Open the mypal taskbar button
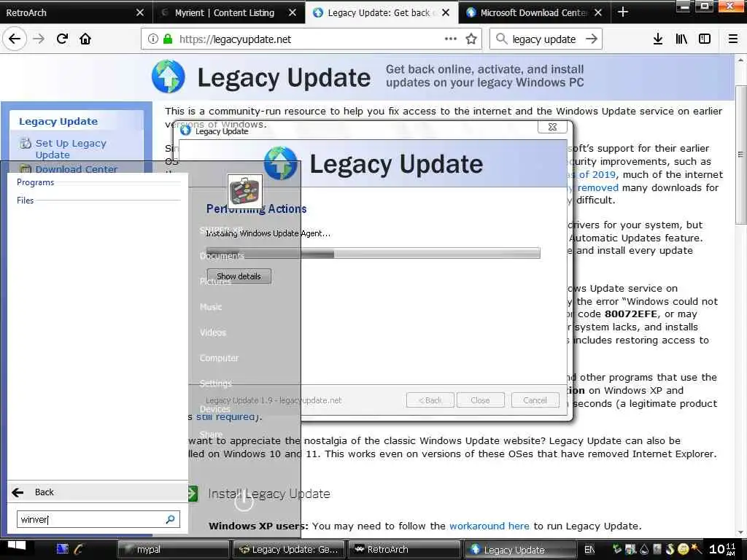Viewport: 747px width, 560px height. tap(174, 550)
